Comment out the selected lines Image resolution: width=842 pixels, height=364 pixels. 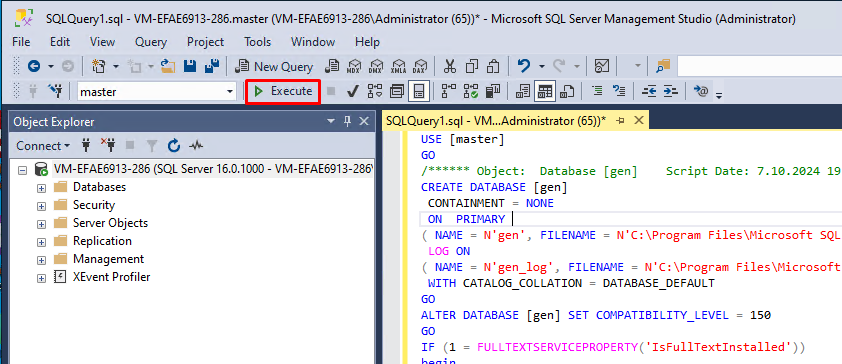[597, 92]
